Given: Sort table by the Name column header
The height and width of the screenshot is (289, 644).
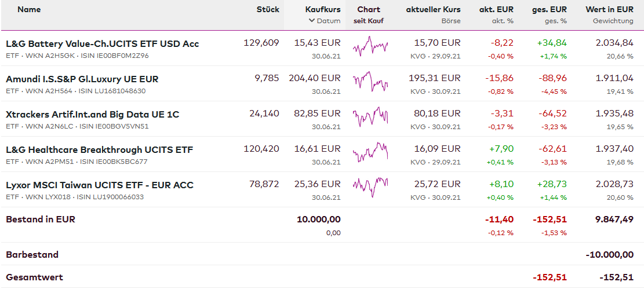Looking at the screenshot, I should click(29, 9).
